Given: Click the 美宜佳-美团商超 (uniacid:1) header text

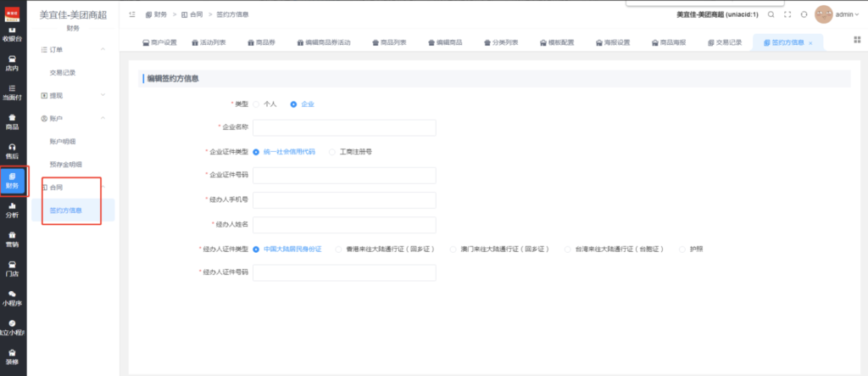Looking at the screenshot, I should [x=717, y=14].
